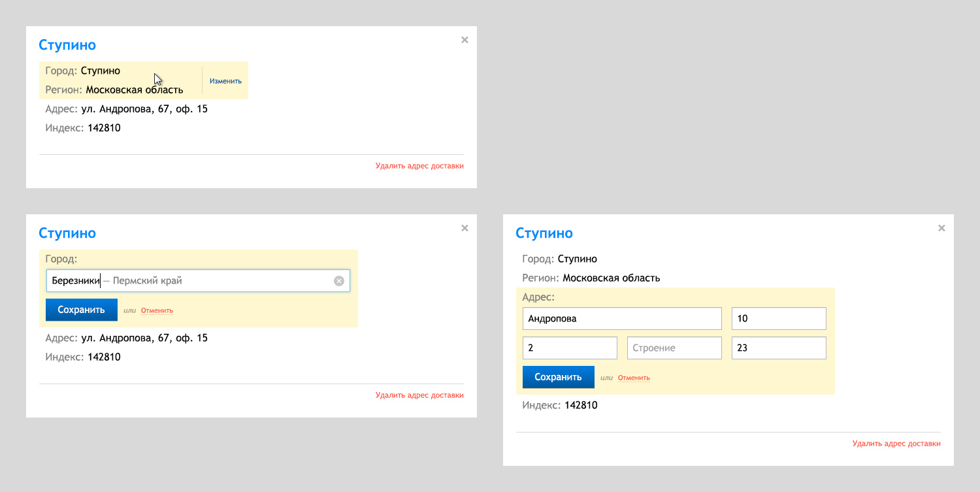Viewport: 980px width, 492px height.
Task: Click Удалить адрес доставки in the Изменить panel
Action: (419, 166)
